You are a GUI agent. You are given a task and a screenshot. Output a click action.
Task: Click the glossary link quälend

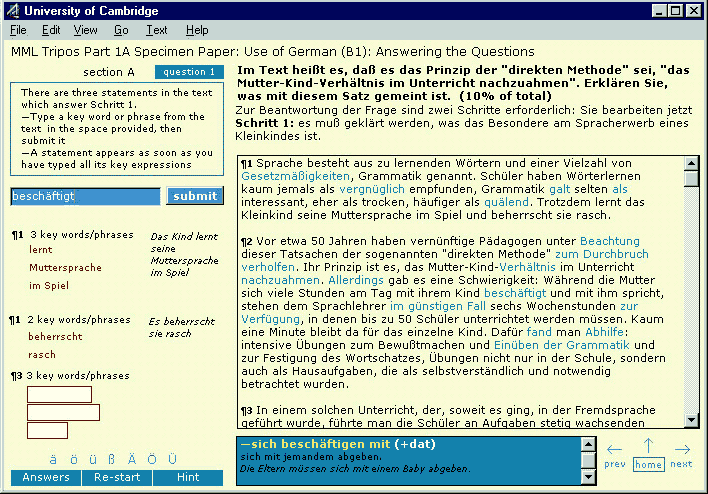click(x=506, y=202)
